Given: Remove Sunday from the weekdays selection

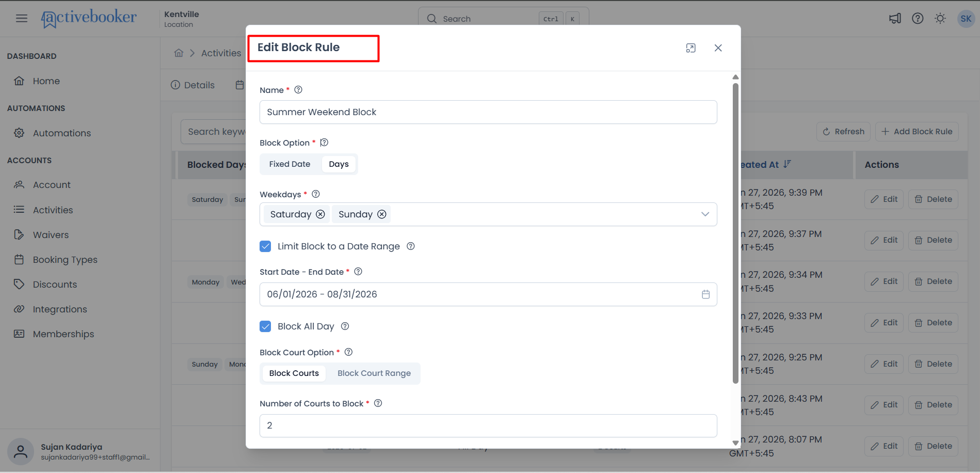Looking at the screenshot, I should tap(382, 214).
